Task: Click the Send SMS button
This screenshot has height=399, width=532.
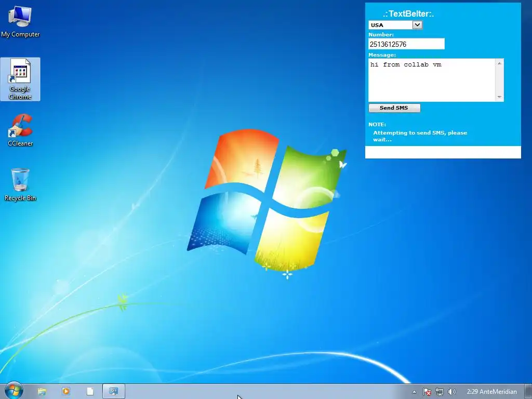Action: (x=394, y=108)
